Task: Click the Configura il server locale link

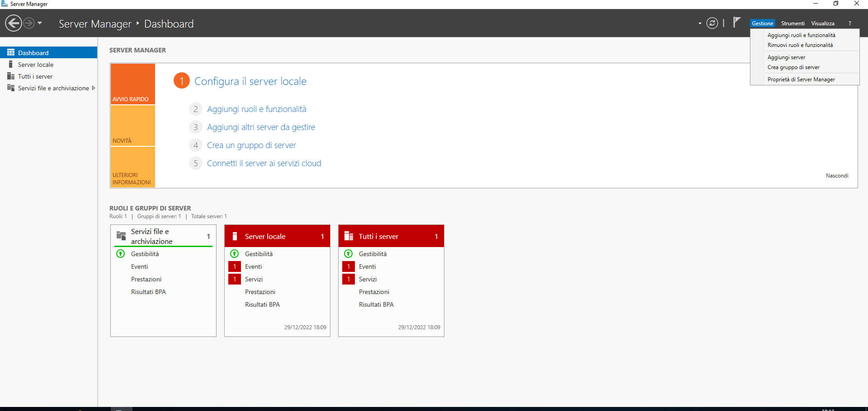Action: point(250,81)
